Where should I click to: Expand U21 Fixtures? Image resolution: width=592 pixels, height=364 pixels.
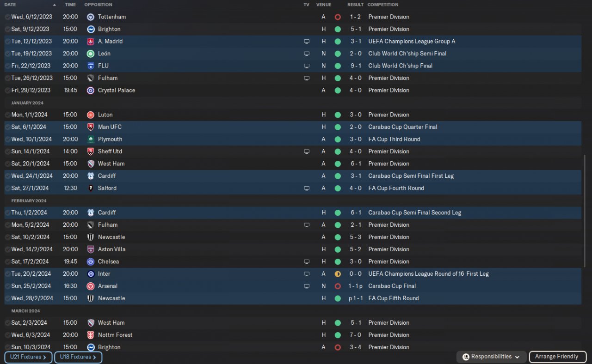click(x=28, y=357)
